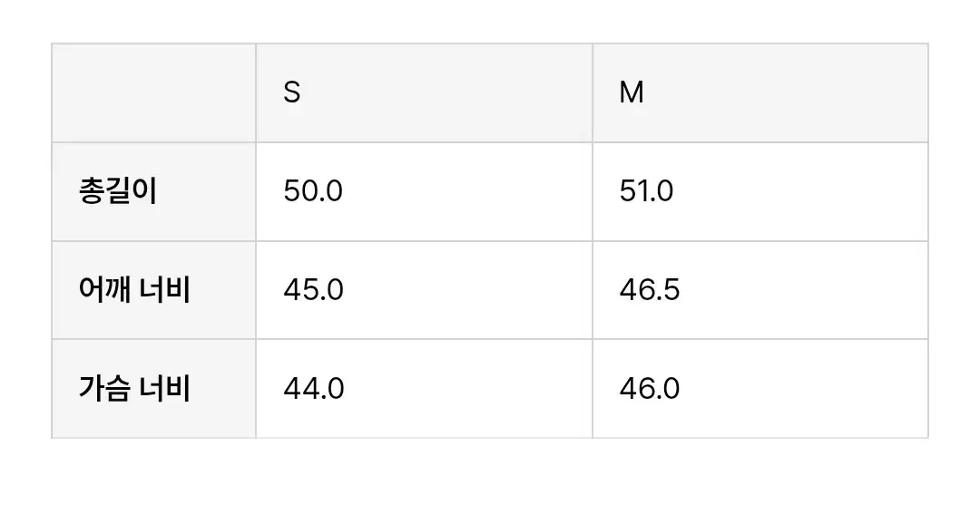Click the horizontal border between 어깨 너비 and 가슴 너비 labels
980x524 pixels.
(153, 339)
